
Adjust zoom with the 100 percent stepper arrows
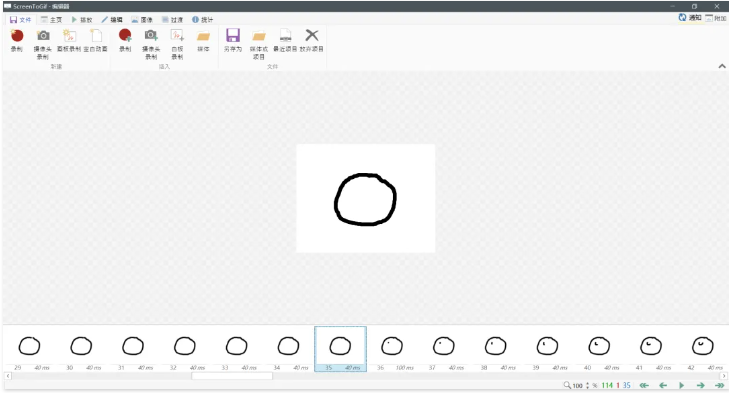[587, 385]
